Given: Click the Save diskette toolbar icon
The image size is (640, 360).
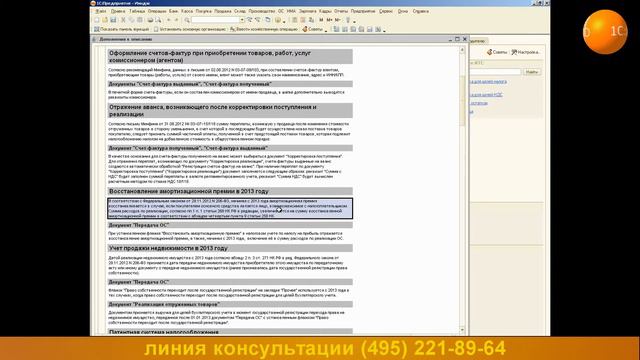Looking at the screenshot, I should pyautogui.click(x=113, y=20).
